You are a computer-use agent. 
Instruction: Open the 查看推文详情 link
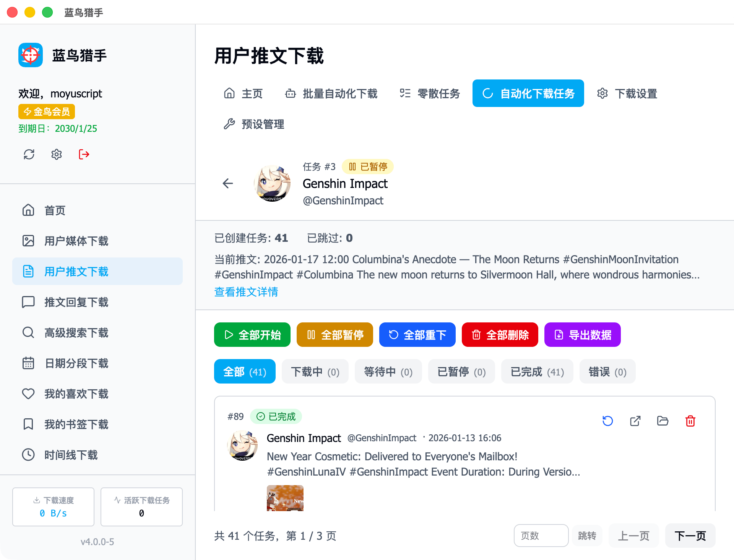[246, 292]
